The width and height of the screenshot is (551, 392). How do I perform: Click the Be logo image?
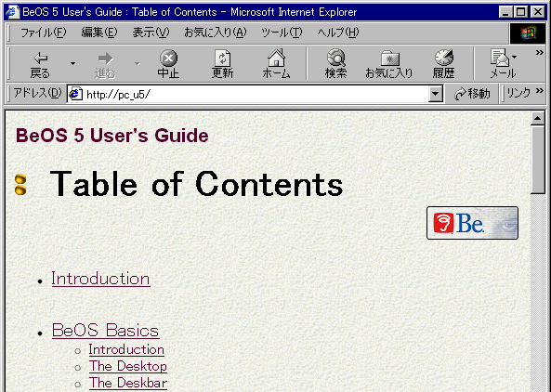[x=472, y=223]
